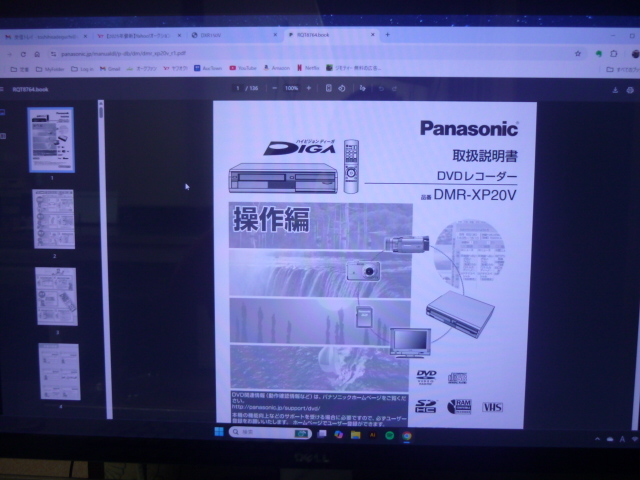This screenshot has height=480, width=640.
Task: Click the address bar URL
Action: pos(123,53)
